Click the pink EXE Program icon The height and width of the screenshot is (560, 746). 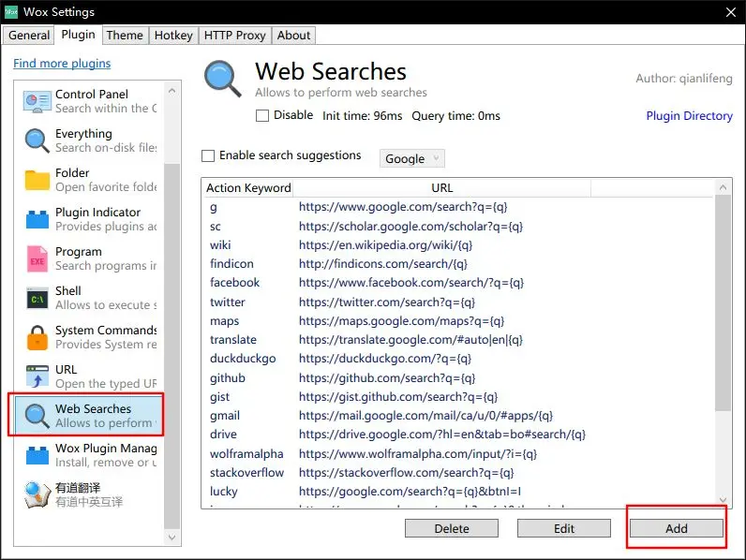tap(37, 259)
